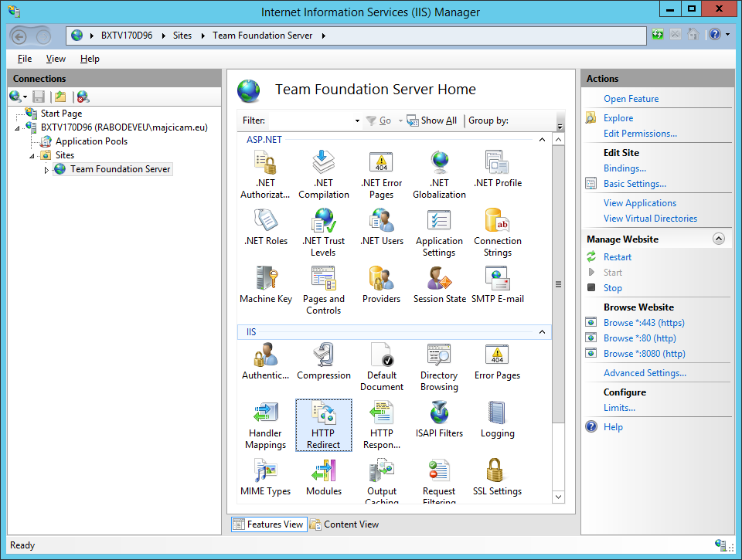Open the View menu
This screenshot has height=560, width=742.
pos(56,59)
